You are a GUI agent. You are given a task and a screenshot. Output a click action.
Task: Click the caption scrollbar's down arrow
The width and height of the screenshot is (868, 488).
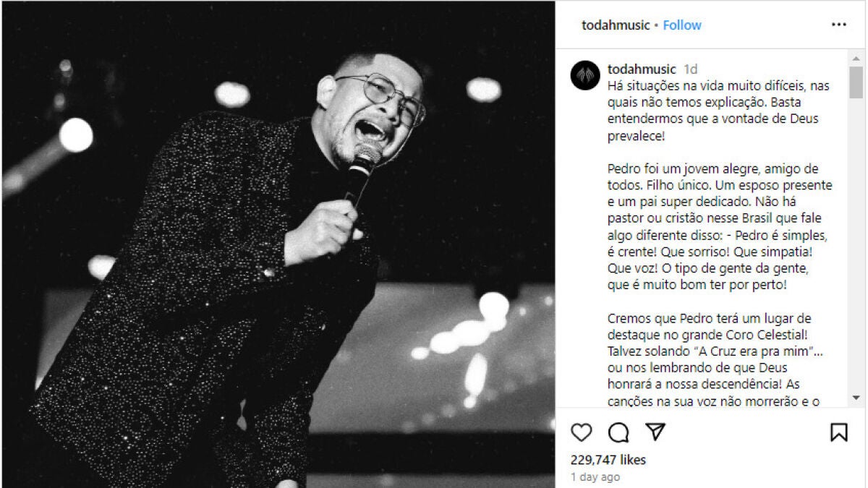click(856, 398)
